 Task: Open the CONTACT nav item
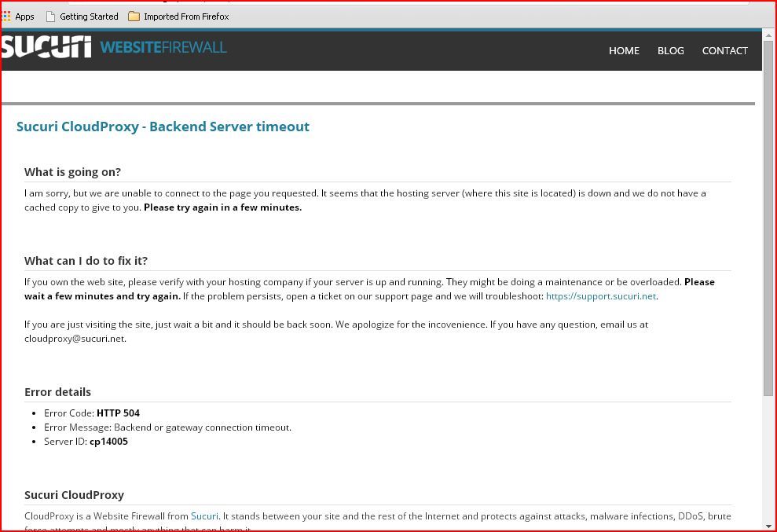(x=724, y=50)
